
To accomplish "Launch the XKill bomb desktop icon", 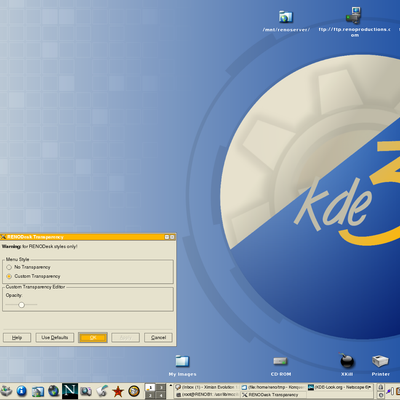I will click(347, 361).
